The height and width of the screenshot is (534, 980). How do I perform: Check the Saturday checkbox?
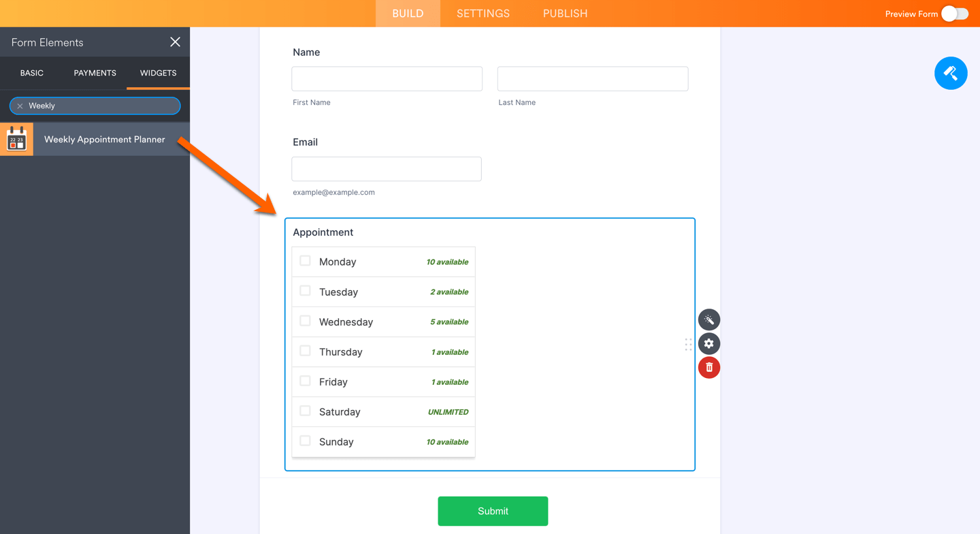[x=305, y=411]
